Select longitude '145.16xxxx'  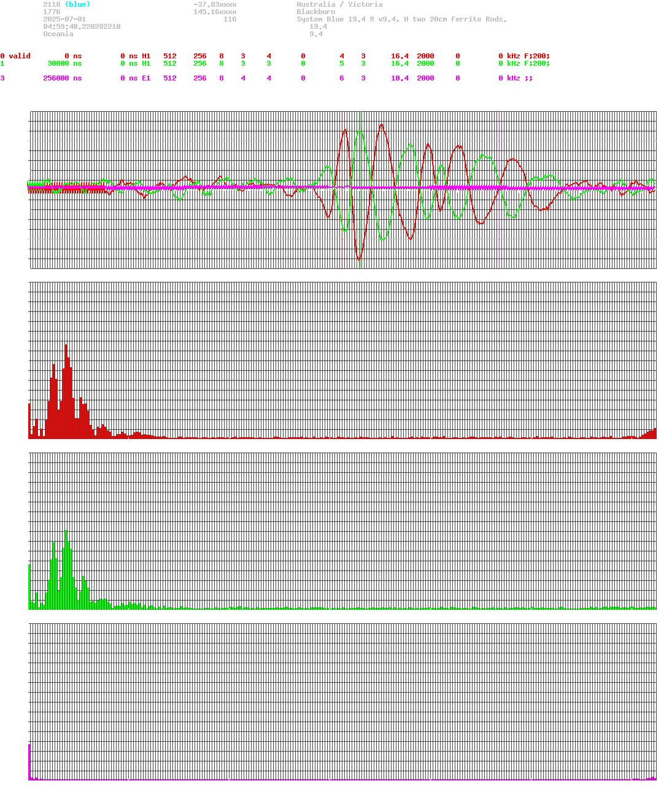pos(215,12)
